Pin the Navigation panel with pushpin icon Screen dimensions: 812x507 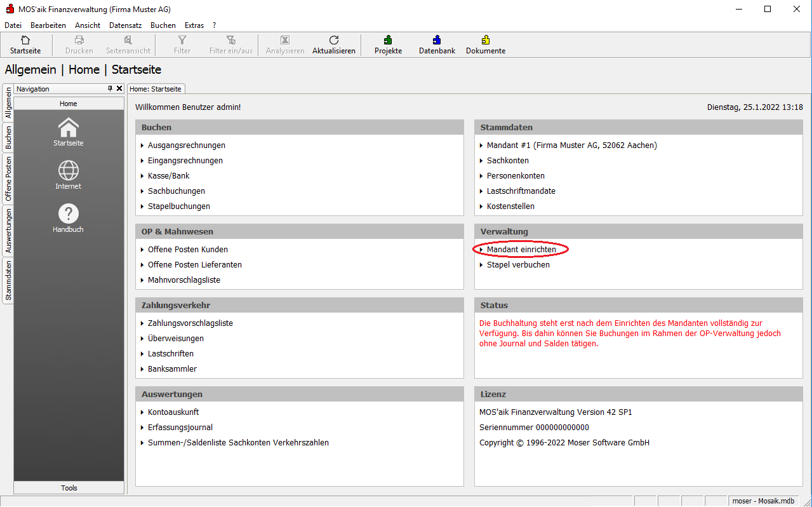click(110, 89)
